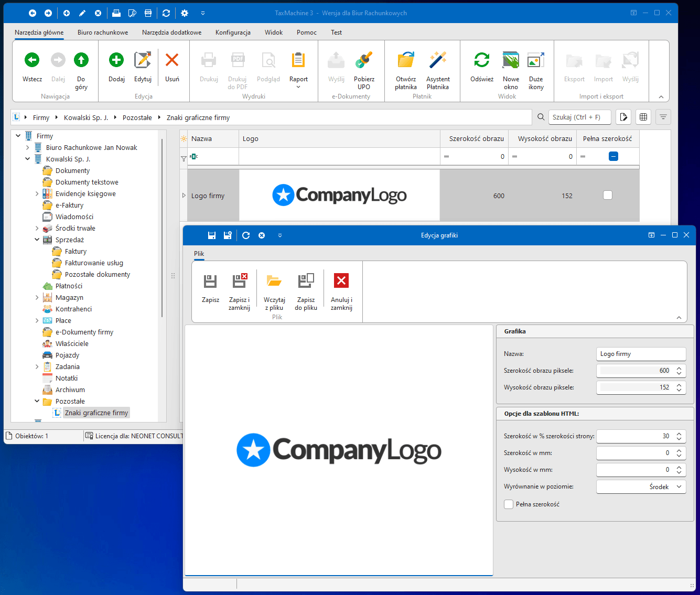Click the Nazwa input field

click(641, 354)
